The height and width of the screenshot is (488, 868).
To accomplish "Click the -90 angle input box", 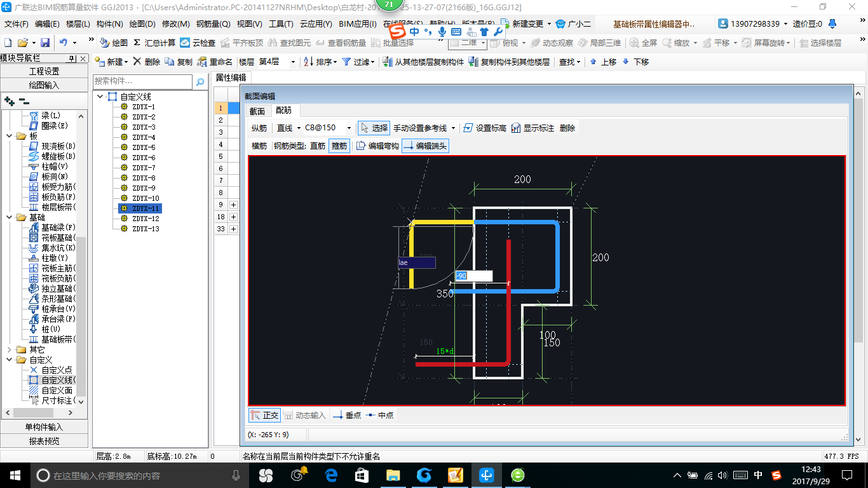I will point(474,276).
